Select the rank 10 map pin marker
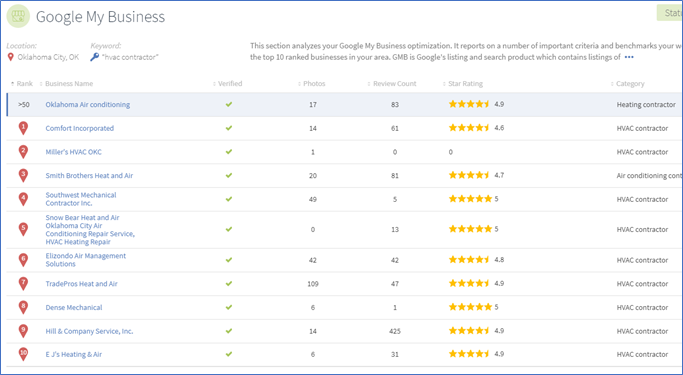The image size is (683, 375). [x=23, y=354]
